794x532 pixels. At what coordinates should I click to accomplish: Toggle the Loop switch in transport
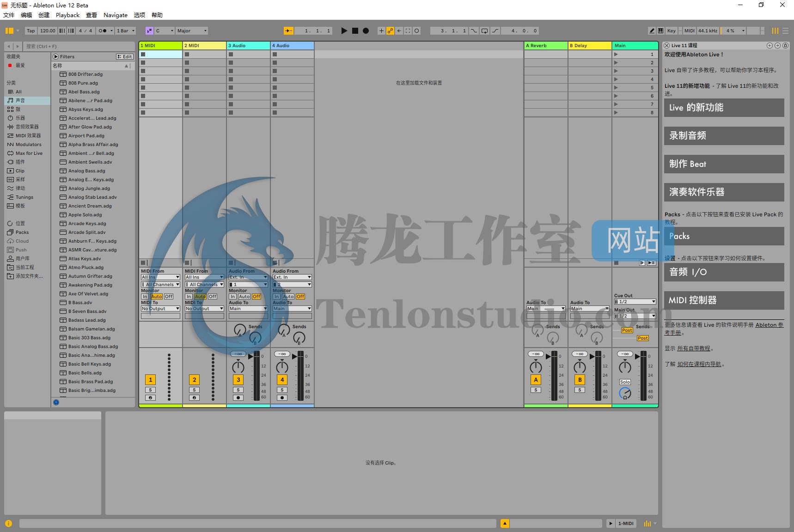484,31
